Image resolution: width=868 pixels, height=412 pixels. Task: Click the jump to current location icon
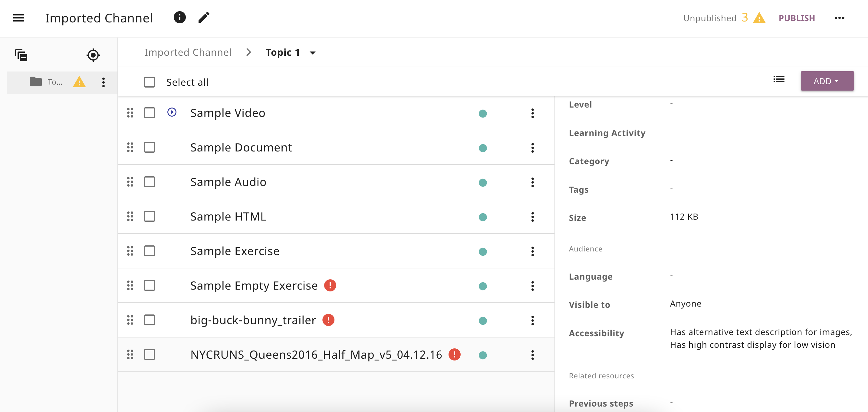tap(93, 55)
